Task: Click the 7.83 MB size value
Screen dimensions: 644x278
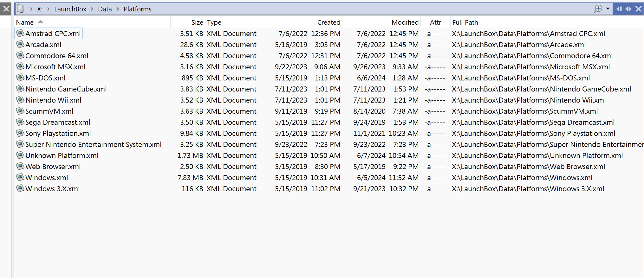Action: click(x=190, y=178)
